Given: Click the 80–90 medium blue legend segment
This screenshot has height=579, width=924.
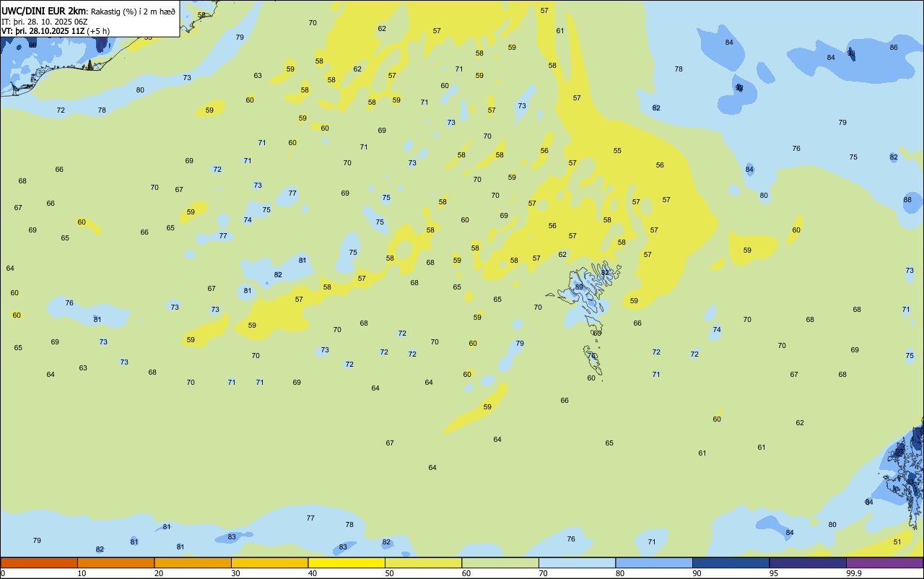Looking at the screenshot, I should pos(654,562).
